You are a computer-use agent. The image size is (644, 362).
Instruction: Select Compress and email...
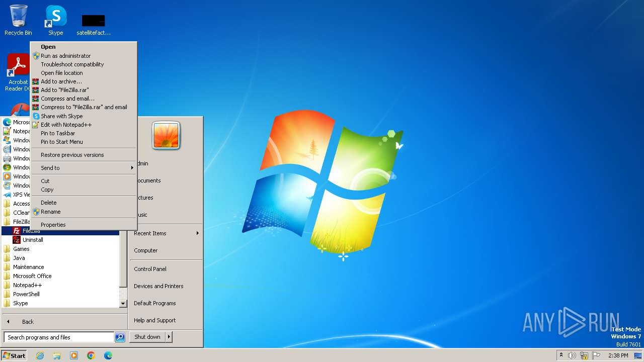[84, 99]
